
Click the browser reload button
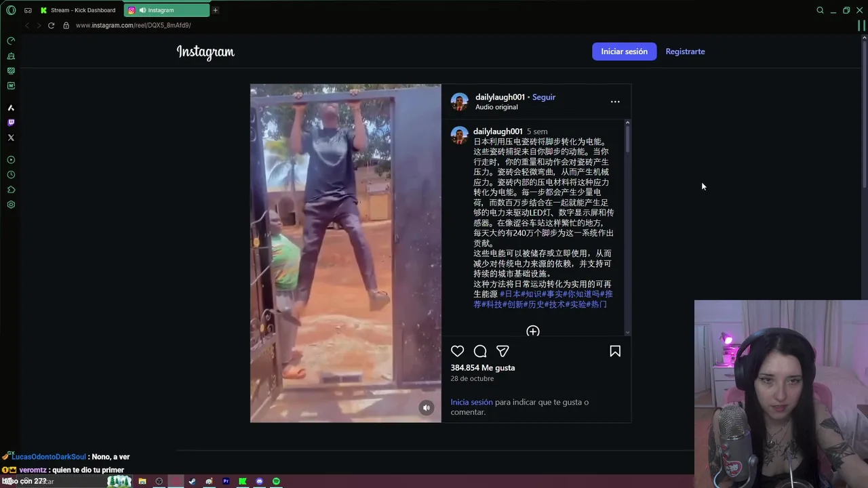point(51,25)
